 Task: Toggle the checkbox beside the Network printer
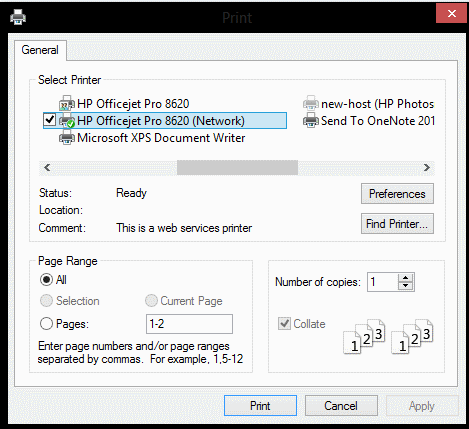50,120
